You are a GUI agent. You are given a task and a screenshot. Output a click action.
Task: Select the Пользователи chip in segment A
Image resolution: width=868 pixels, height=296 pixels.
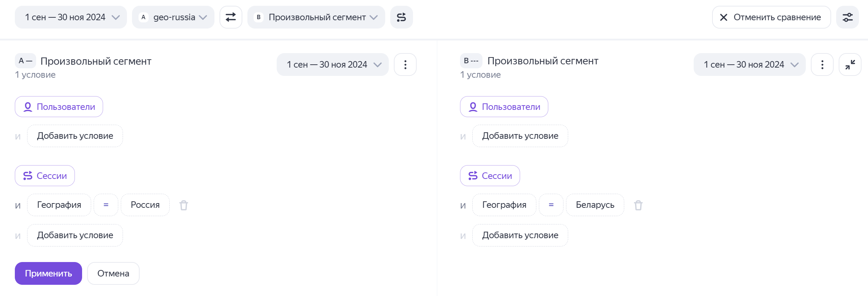pyautogui.click(x=59, y=107)
